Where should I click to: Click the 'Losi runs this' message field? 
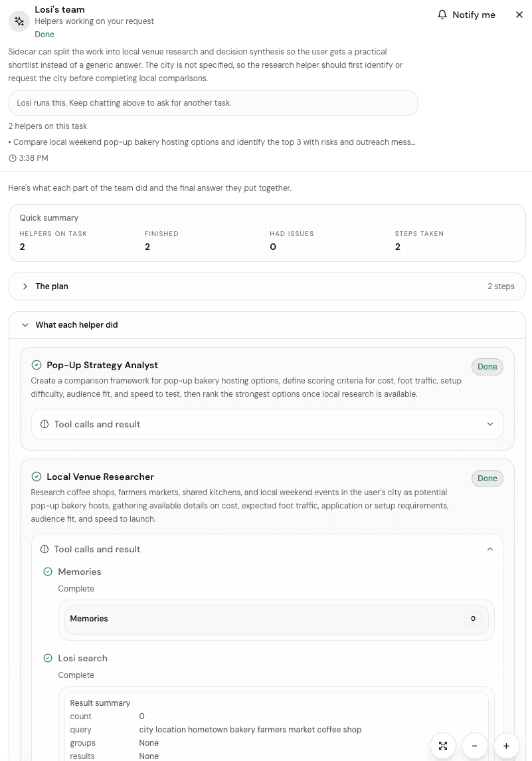point(213,103)
